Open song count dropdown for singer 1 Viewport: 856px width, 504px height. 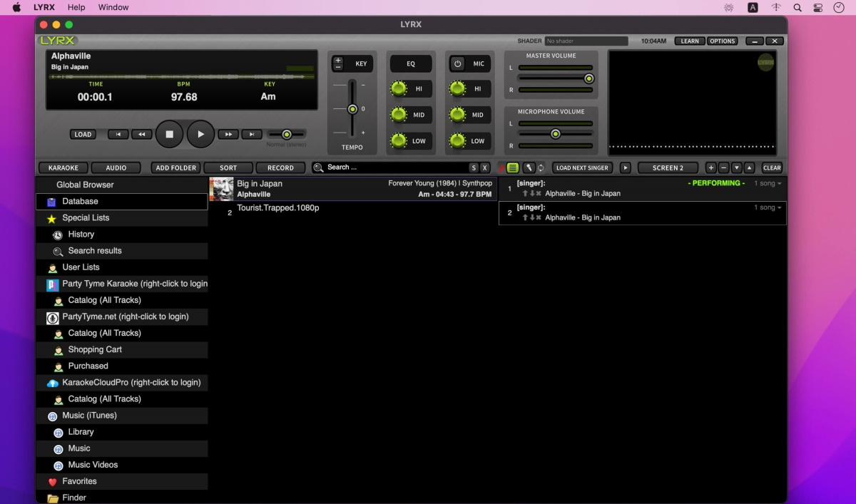pyautogui.click(x=768, y=184)
